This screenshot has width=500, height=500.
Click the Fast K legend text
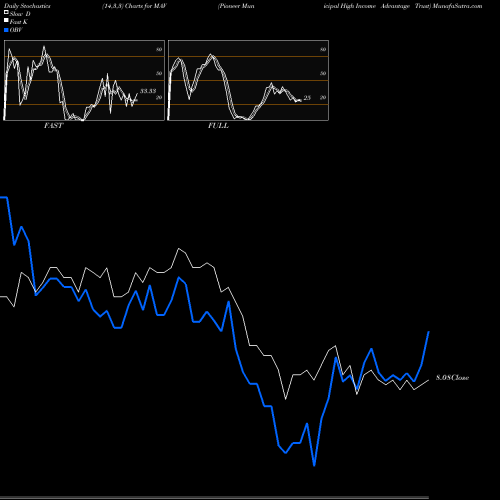click(19, 22)
